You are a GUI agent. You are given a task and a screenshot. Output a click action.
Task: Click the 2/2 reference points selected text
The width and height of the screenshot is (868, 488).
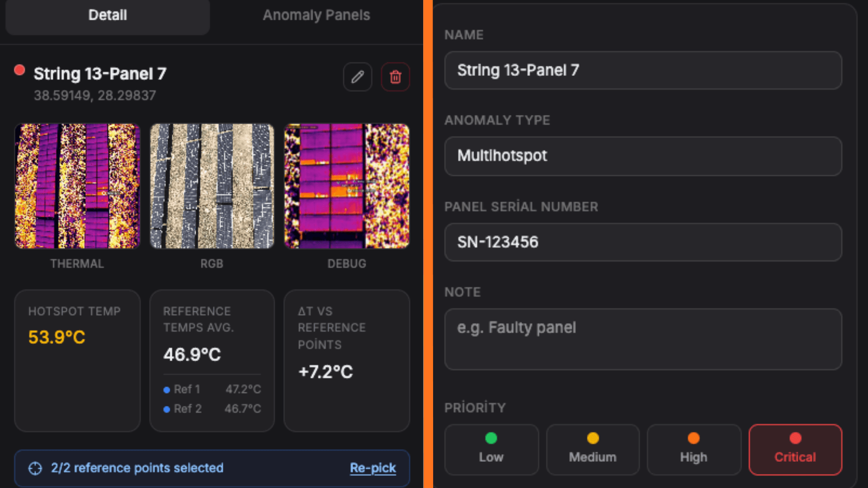[x=137, y=468]
